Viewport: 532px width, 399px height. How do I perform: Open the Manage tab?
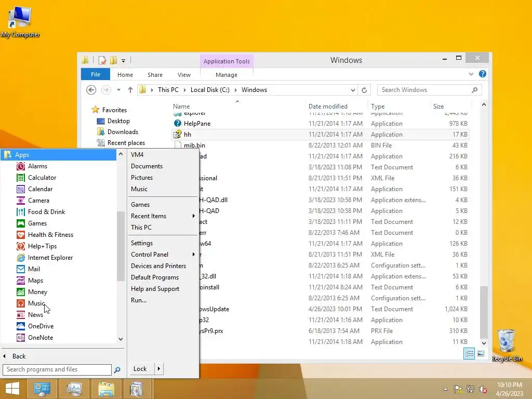[227, 75]
